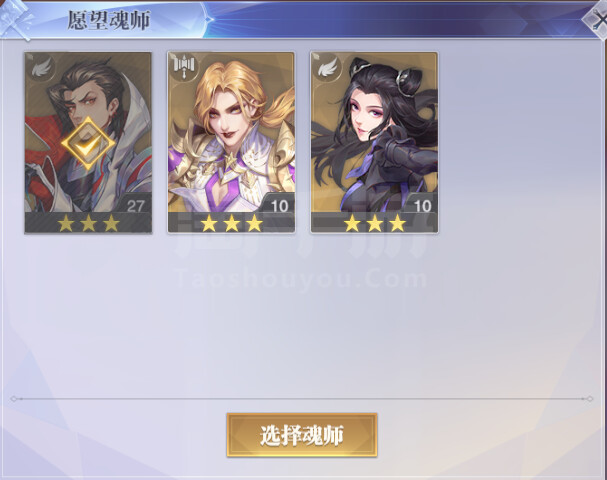Viewport: 607px width, 480px height.
Task: Click the level 27 badge on the first card
Action: [x=136, y=206]
